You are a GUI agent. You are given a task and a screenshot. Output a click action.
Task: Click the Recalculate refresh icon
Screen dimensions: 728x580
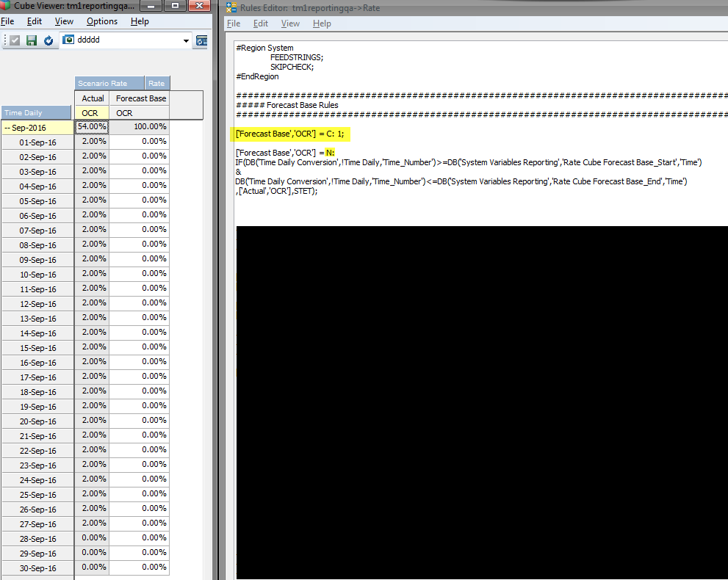pyautogui.click(x=48, y=40)
